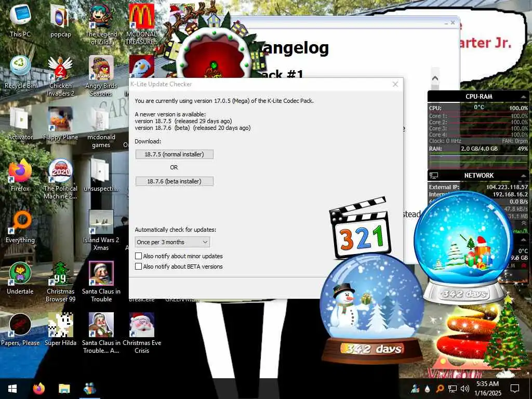Launch Papers, Please
This screenshot has height=399, width=532.
click(x=20, y=329)
